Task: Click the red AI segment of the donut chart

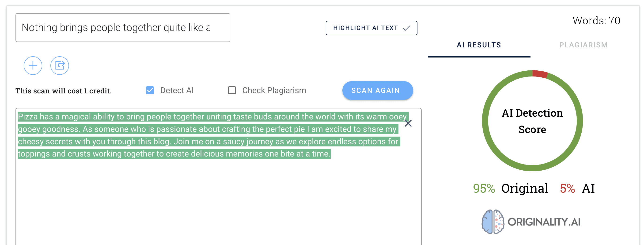Action: coord(540,74)
